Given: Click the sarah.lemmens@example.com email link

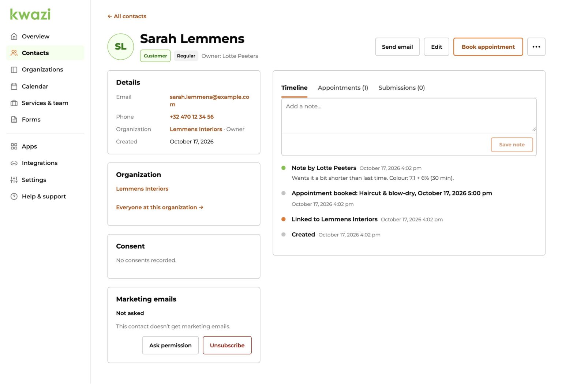Looking at the screenshot, I should click(209, 101).
